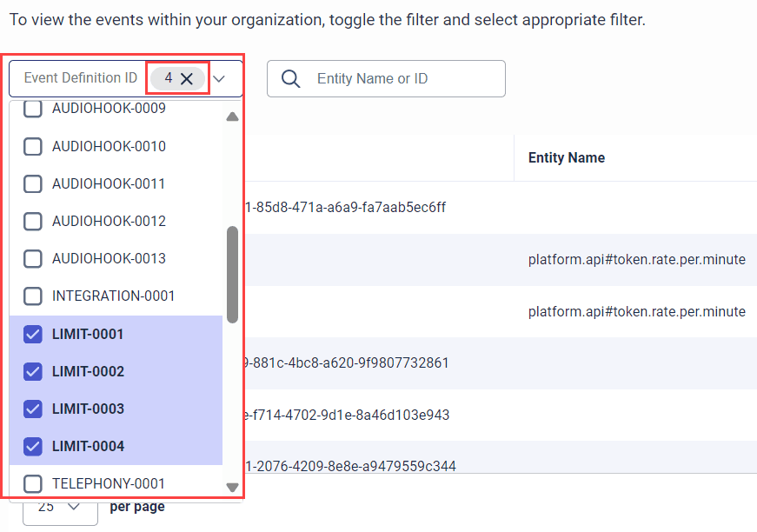Clear the filter chip using the X icon
Viewport: 757px width, 532px height.
point(188,77)
